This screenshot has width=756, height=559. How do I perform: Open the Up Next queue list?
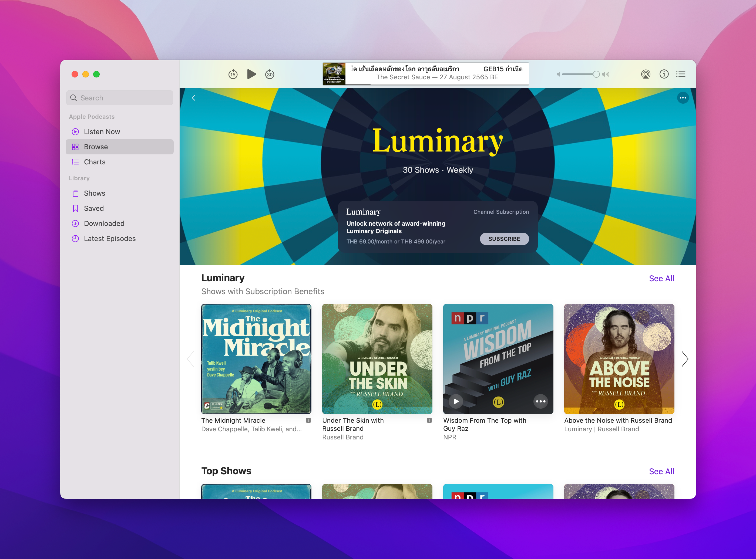point(681,74)
